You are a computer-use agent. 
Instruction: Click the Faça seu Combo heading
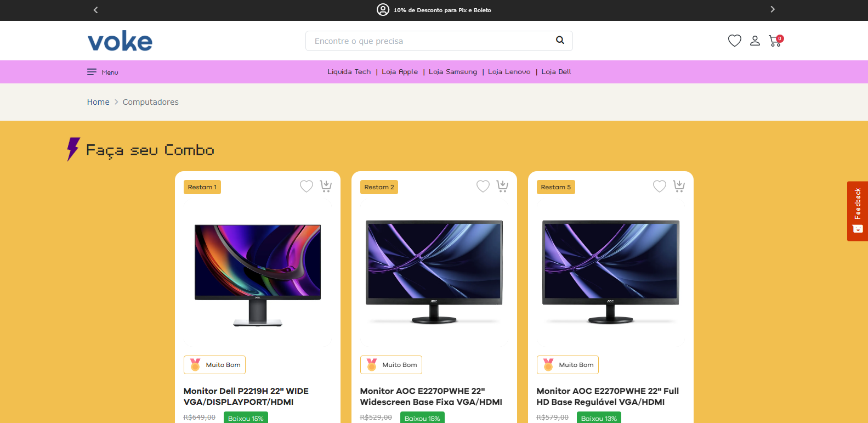[x=150, y=150]
